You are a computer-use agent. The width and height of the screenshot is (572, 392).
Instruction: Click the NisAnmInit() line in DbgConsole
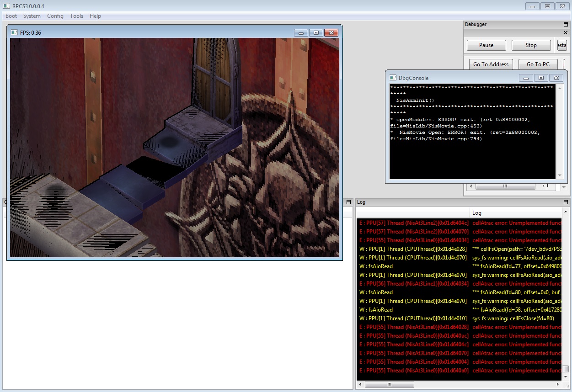click(x=415, y=100)
